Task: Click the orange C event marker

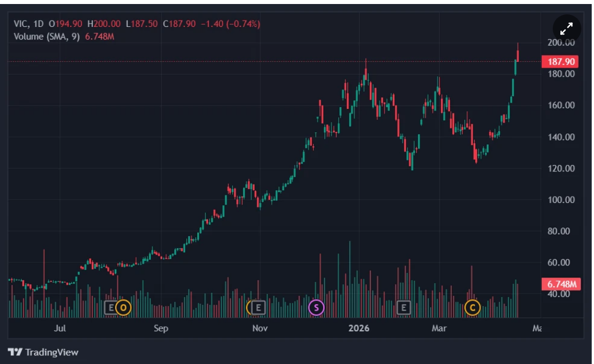Action: pyautogui.click(x=472, y=308)
